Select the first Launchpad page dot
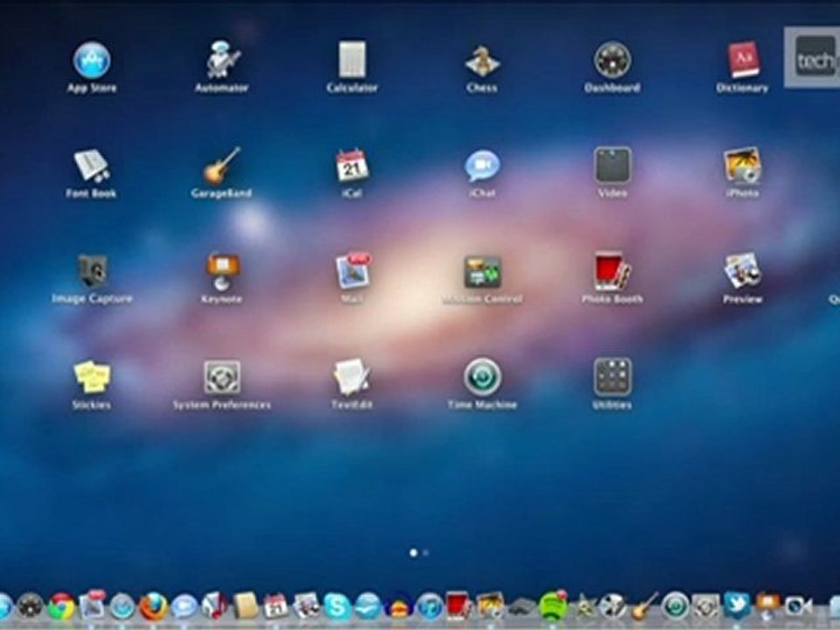The image size is (840, 630). pyautogui.click(x=413, y=552)
